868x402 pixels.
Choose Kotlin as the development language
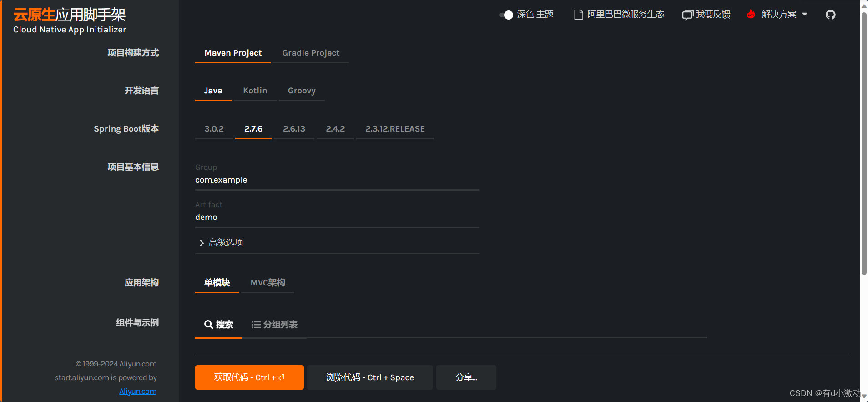(255, 91)
